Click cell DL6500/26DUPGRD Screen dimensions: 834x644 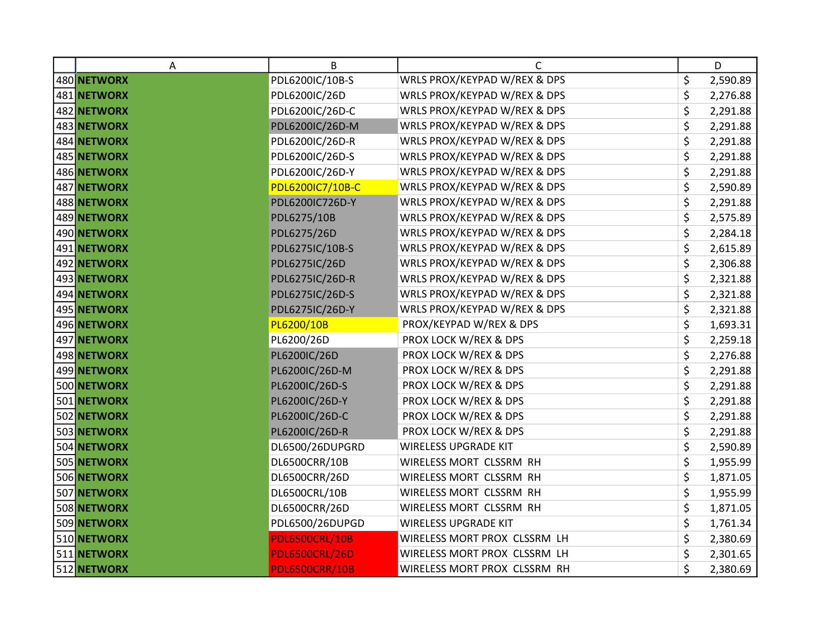[333, 447]
